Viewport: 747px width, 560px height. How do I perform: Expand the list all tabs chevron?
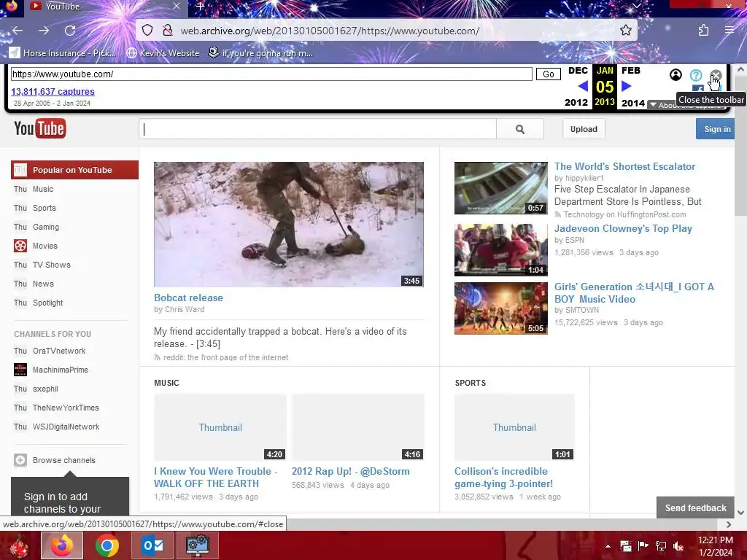636,6
